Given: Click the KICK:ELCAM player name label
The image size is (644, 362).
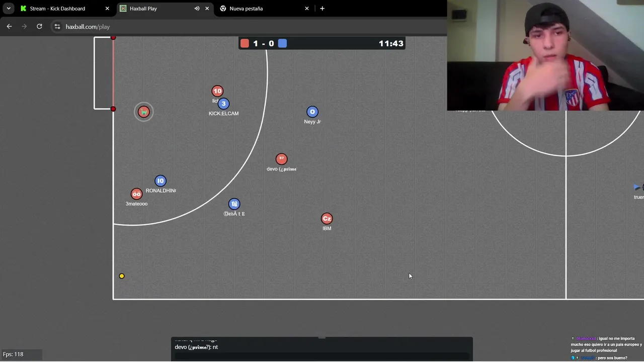Looking at the screenshot, I should (x=223, y=114).
